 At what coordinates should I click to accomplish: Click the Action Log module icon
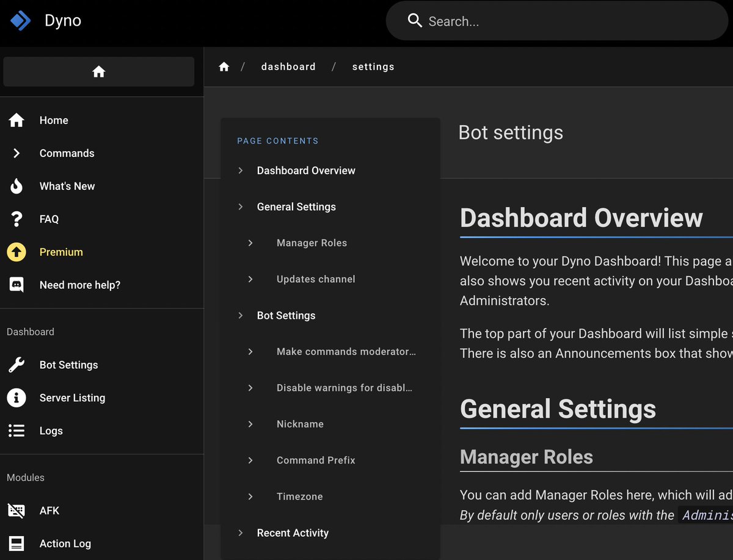(16, 544)
